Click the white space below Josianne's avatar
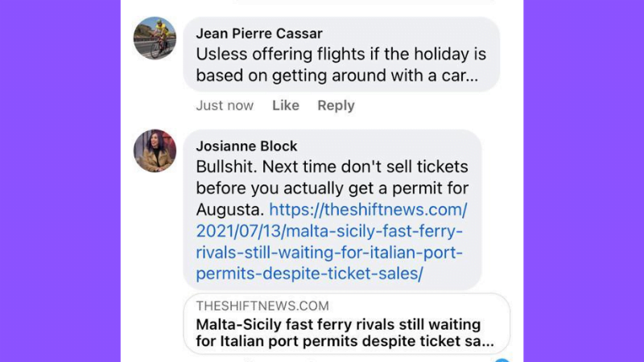This screenshot has width=644, height=362. click(155, 241)
